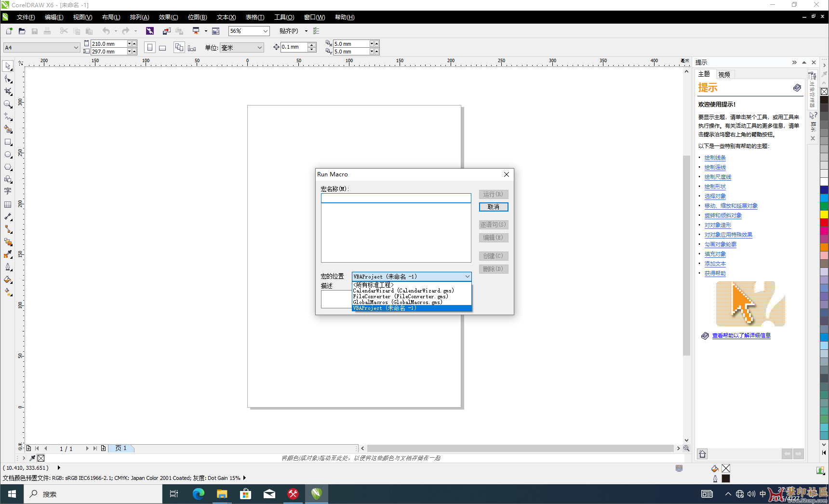Image resolution: width=829 pixels, height=504 pixels.
Task: Click the 运行(R) button in Run Macro
Action: pos(494,194)
